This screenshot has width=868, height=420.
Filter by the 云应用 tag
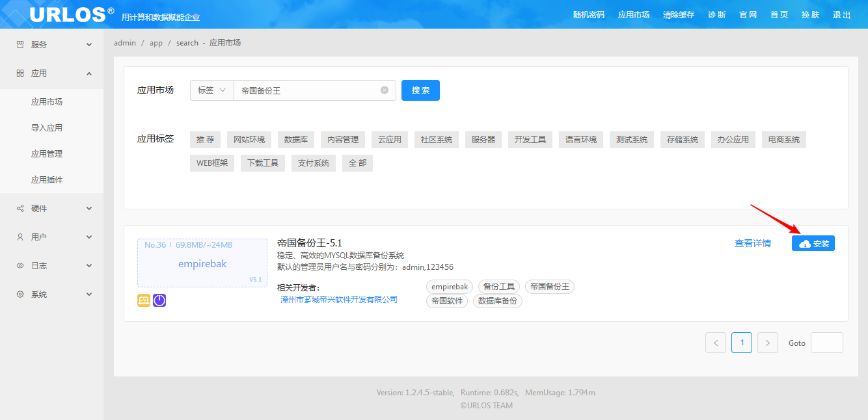pyautogui.click(x=390, y=140)
